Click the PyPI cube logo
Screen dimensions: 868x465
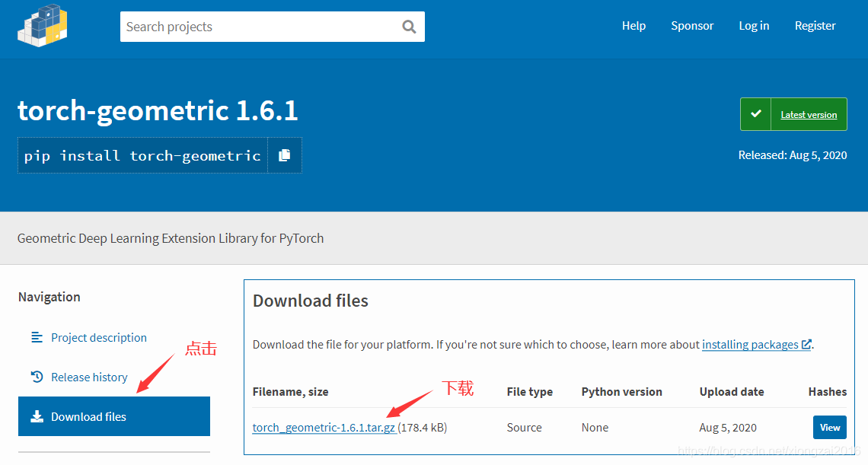[42, 25]
